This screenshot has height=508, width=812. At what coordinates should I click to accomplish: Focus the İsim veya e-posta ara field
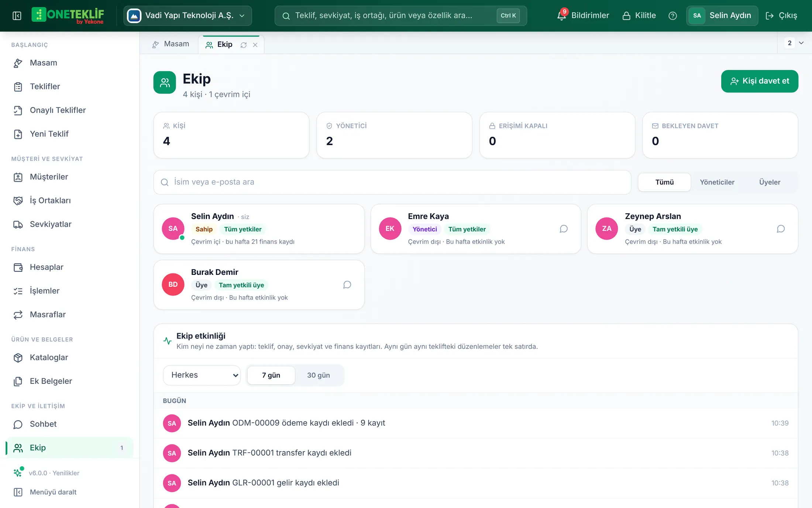392,182
